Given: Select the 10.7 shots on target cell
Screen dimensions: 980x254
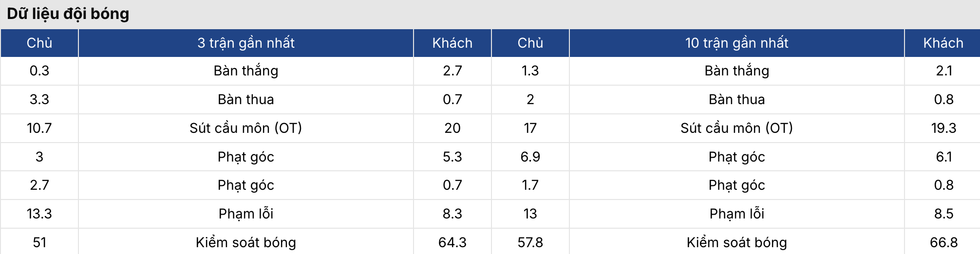Looking at the screenshot, I should coord(39,128).
